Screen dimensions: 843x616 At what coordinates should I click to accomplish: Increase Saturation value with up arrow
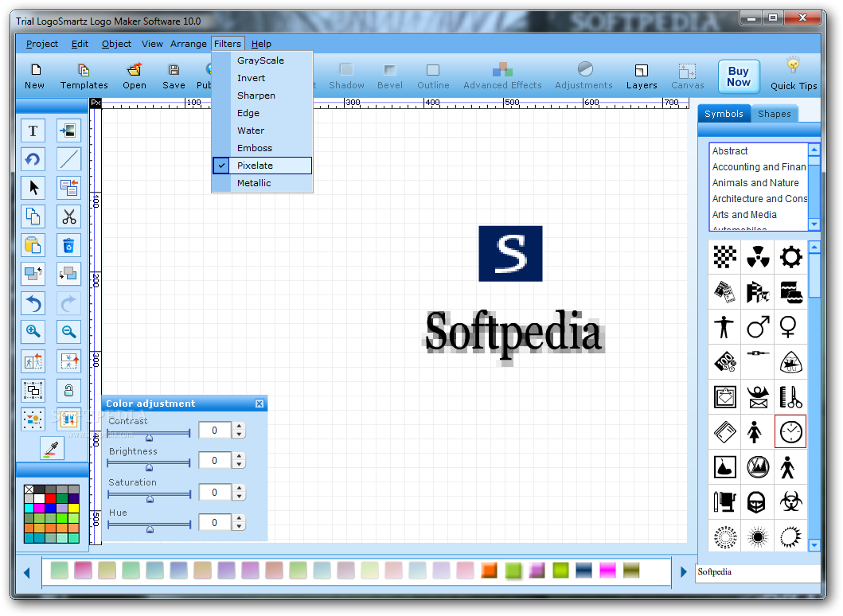[240, 488]
